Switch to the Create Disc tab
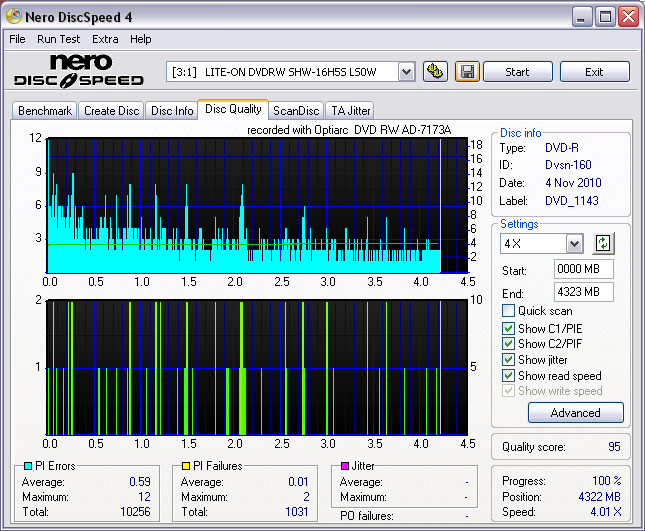645x531 pixels. 111,111
